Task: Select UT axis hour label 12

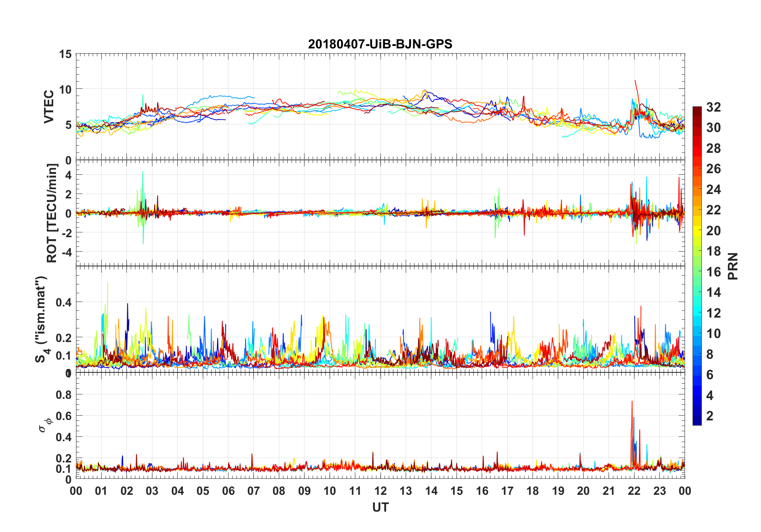Action: pos(380,491)
